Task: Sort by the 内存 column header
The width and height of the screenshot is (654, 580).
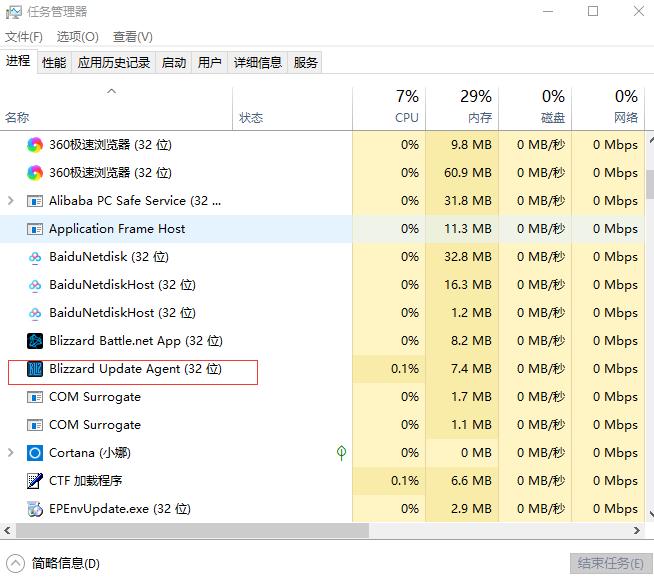Action: (x=462, y=108)
